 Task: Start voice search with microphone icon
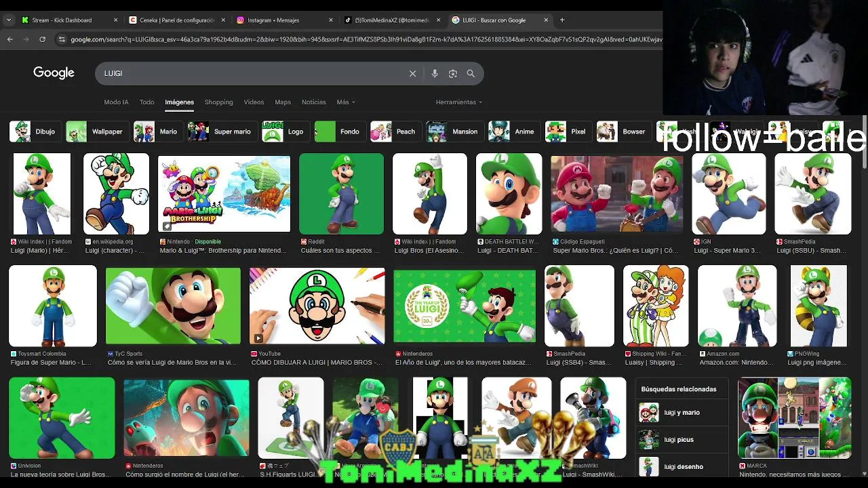[x=435, y=73]
